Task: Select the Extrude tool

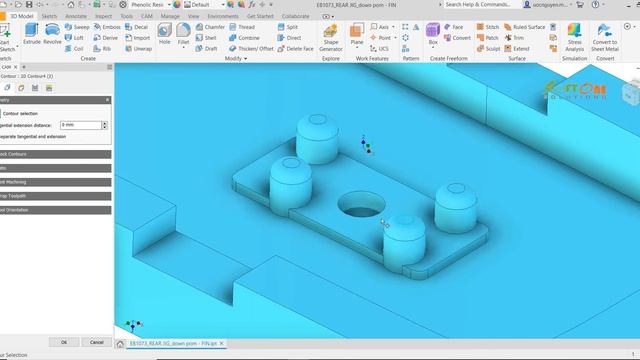Action: tap(31, 33)
